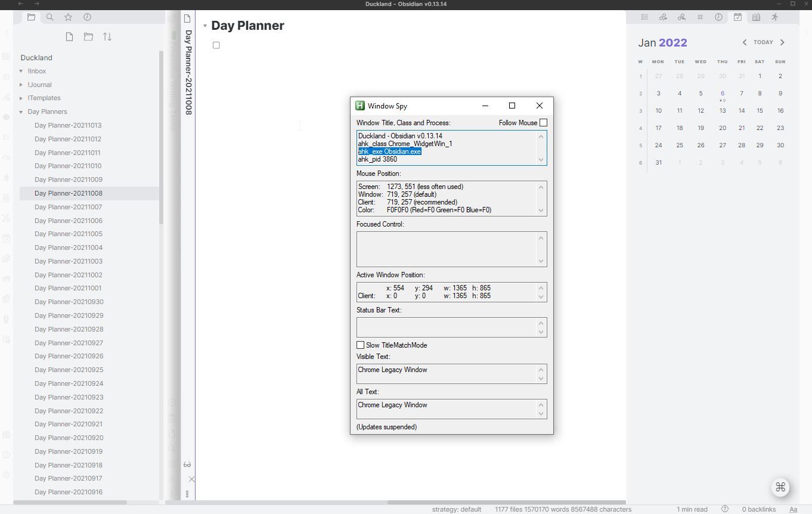This screenshot has width=812, height=514.
Task: Click 'ahk_exe Obsidian.exe' line in Window Spy
Action: (389, 151)
